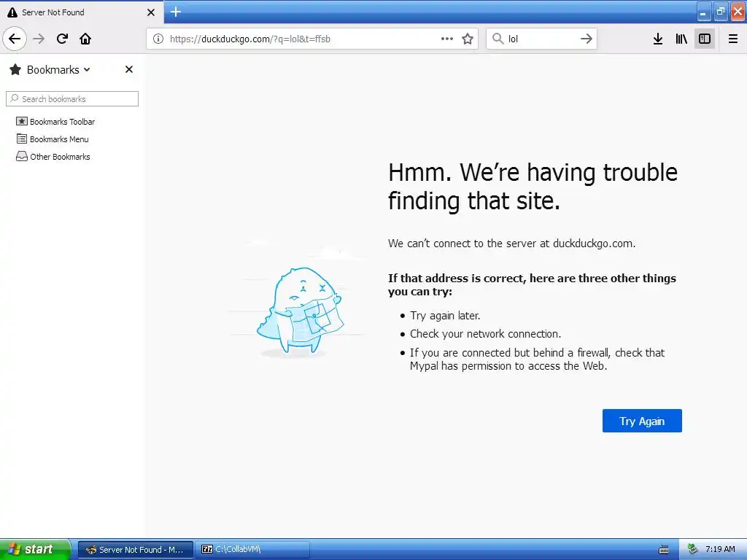
Task: Minimize the browser window
Action: [703, 12]
